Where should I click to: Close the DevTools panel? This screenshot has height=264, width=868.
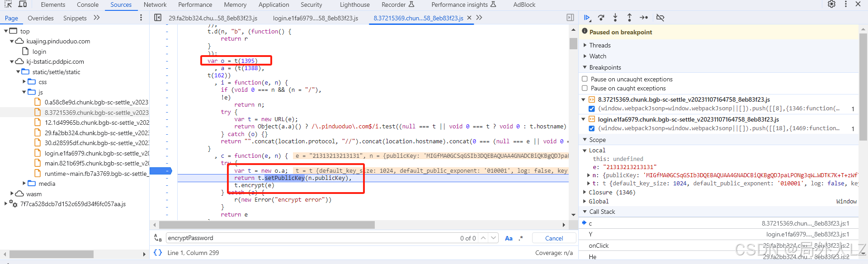[x=858, y=4]
